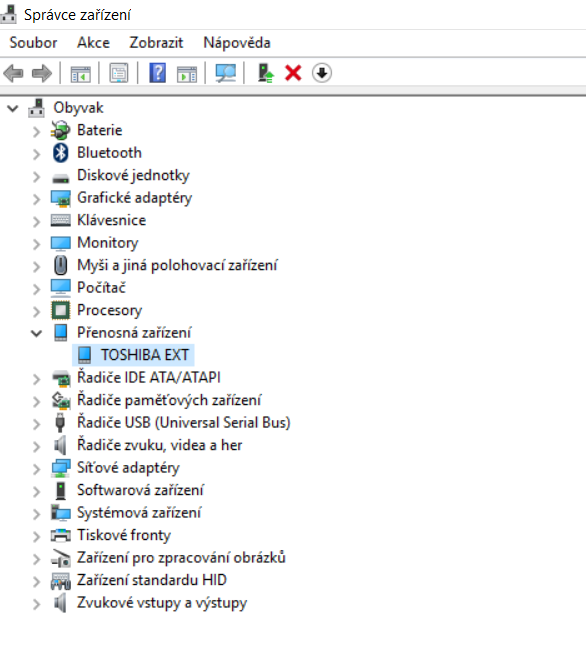Expand the Baterie category
This screenshot has width=586, height=646.
point(37,131)
